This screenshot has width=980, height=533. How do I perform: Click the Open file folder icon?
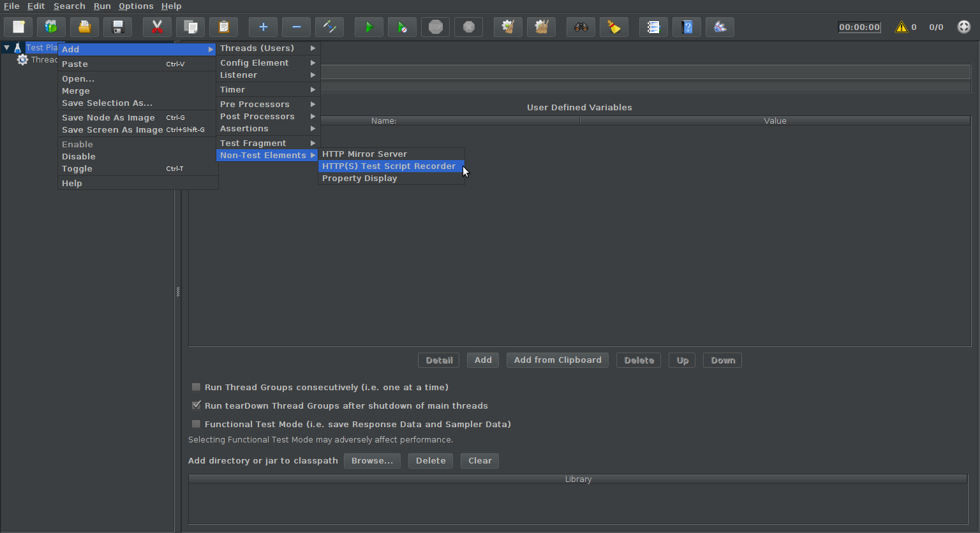tap(84, 27)
